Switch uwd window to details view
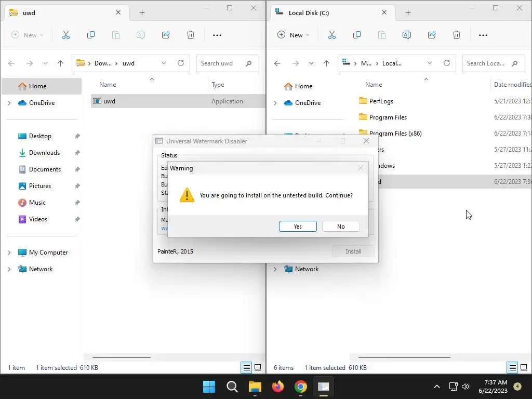This screenshot has width=532, height=399. (247, 367)
